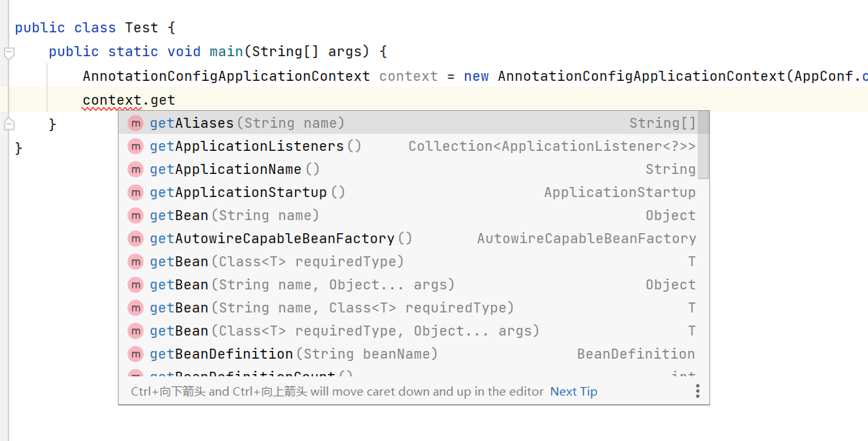868x441 pixels.
Task: Place caret after context.get in editor
Action: click(x=176, y=100)
